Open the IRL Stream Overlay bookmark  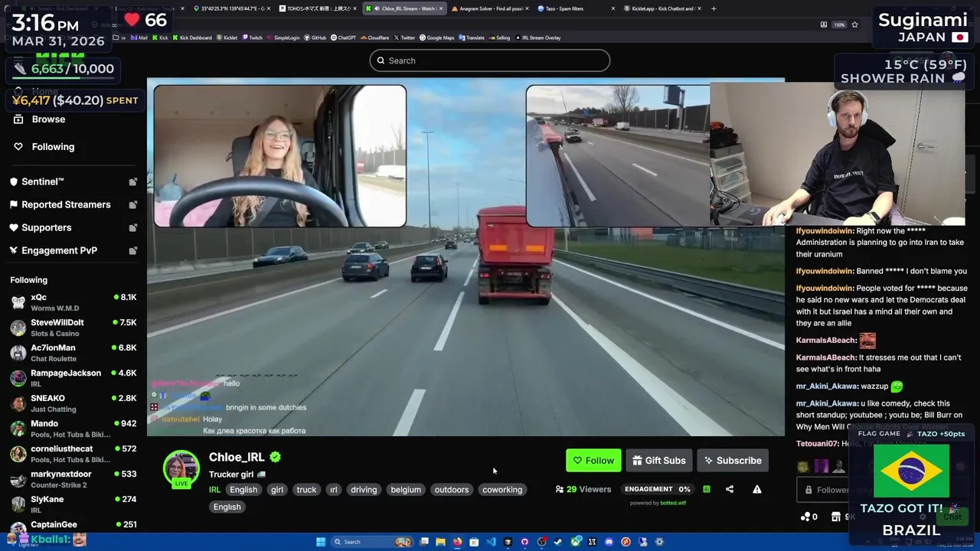point(539,37)
